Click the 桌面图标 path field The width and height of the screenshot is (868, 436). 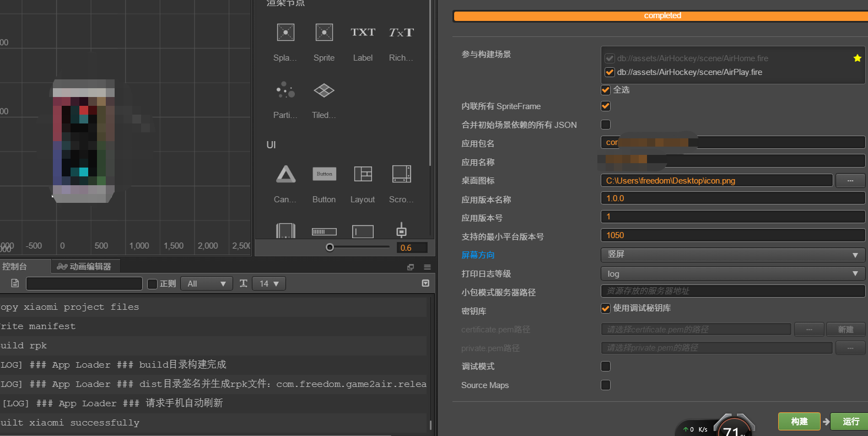[x=716, y=180]
